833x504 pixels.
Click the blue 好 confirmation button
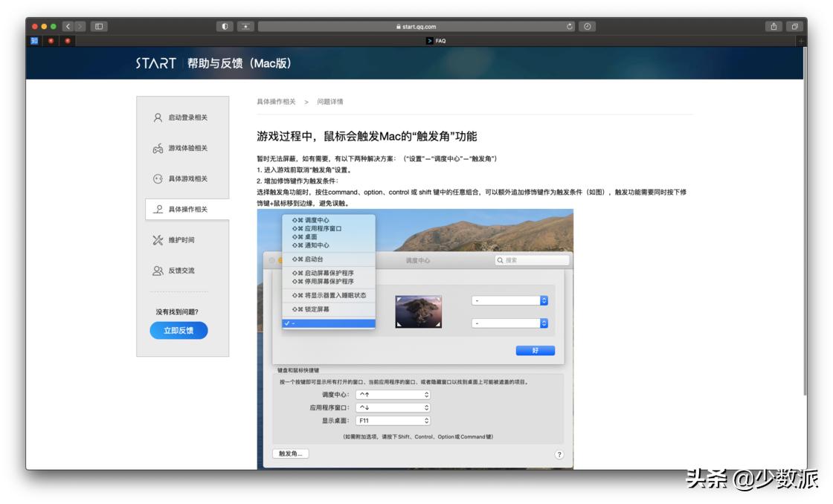pos(535,350)
